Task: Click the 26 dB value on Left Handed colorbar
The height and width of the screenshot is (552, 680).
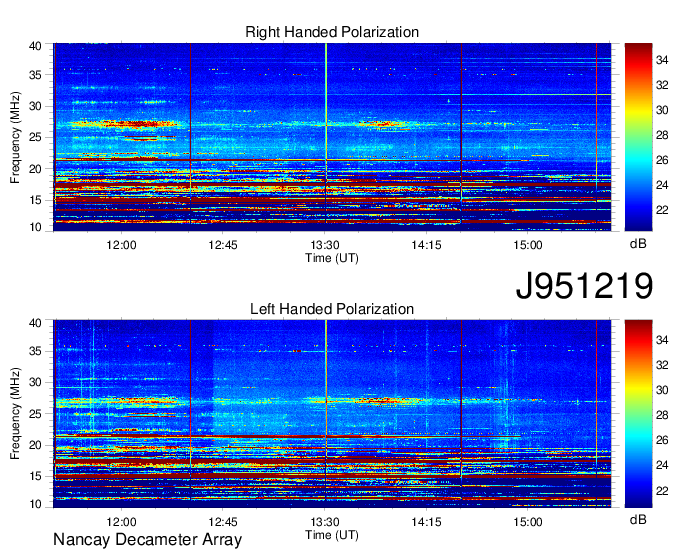Action: click(662, 440)
